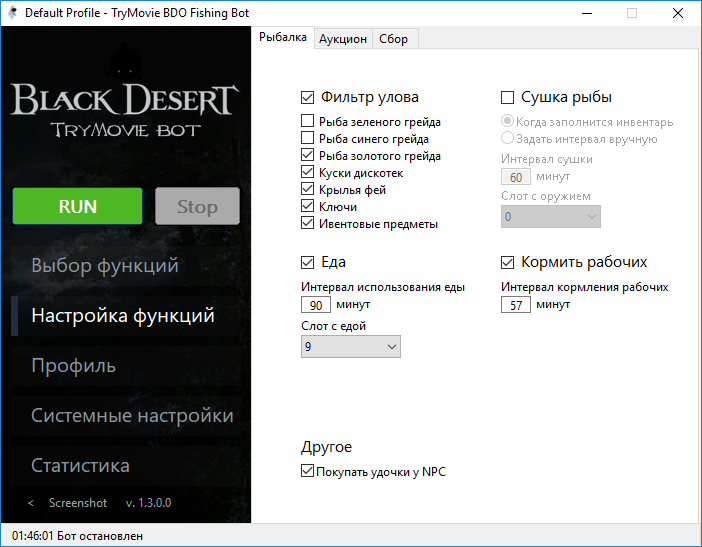The width and height of the screenshot is (702, 547).
Task: Select Задать интервал вручную radio option
Action: [x=507, y=138]
